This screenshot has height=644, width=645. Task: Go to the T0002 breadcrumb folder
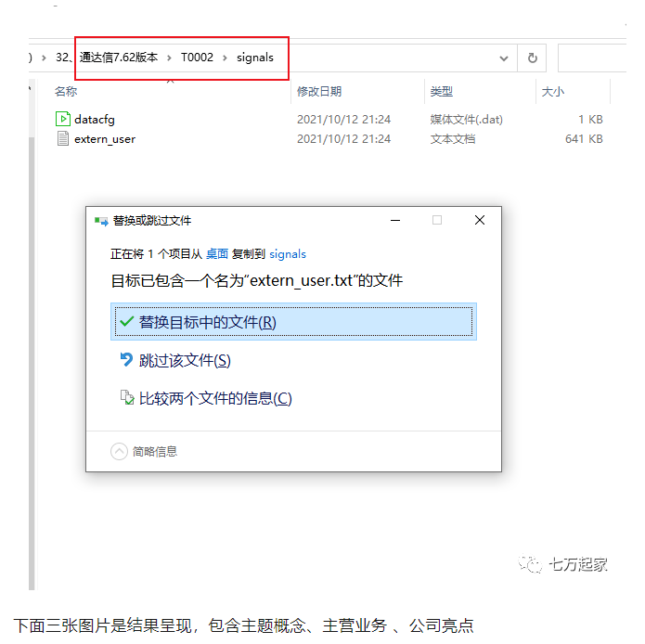pos(197,58)
